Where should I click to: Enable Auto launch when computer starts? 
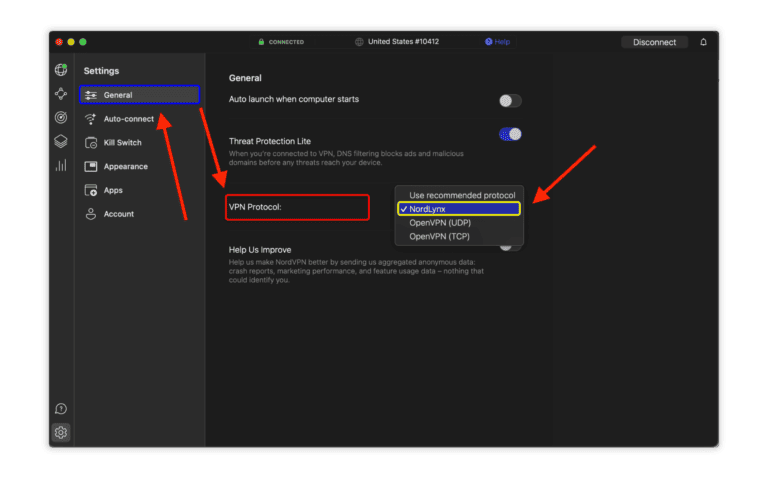pyautogui.click(x=510, y=100)
